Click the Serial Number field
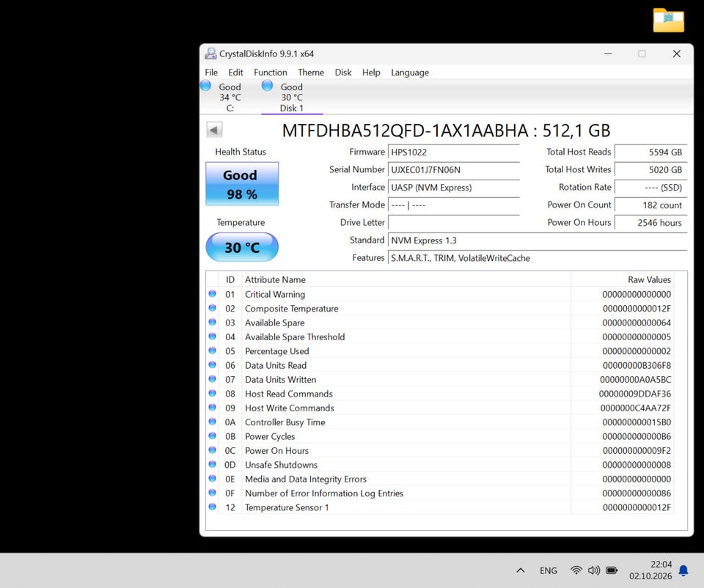 454,169
